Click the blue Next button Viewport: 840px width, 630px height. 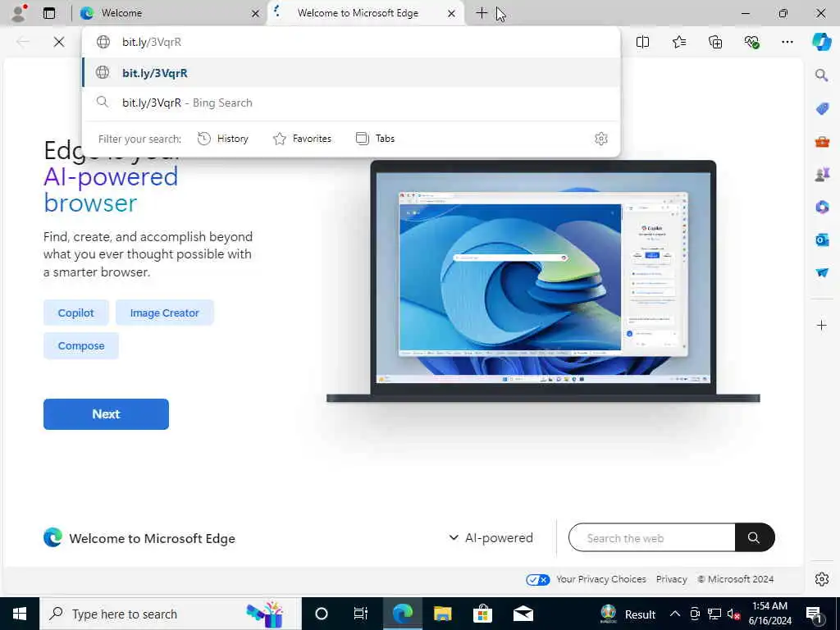tap(106, 414)
